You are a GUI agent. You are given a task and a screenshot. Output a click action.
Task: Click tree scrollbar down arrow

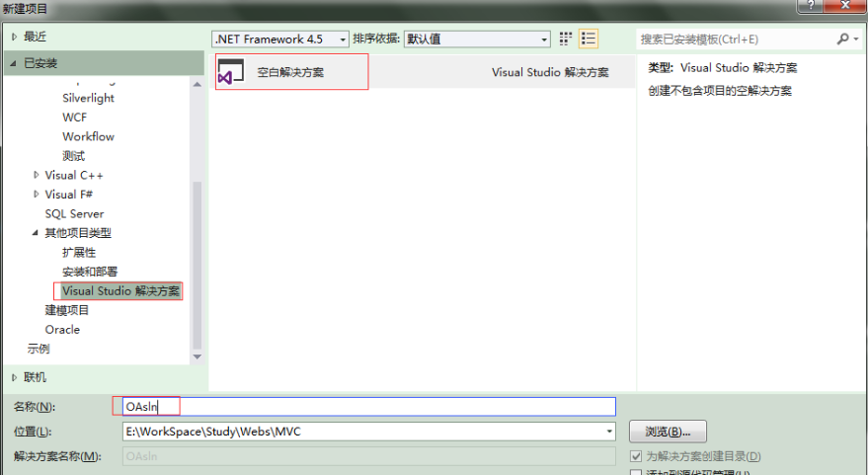197,357
